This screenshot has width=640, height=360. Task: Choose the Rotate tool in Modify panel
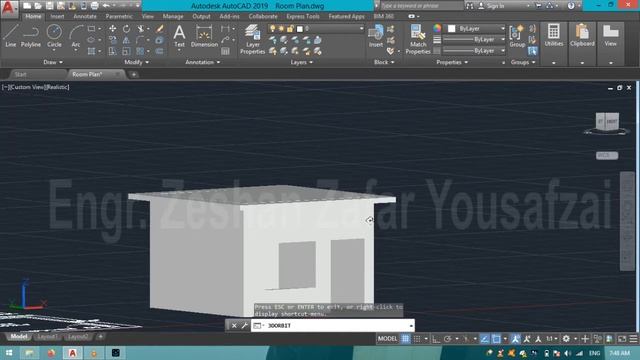(126, 29)
